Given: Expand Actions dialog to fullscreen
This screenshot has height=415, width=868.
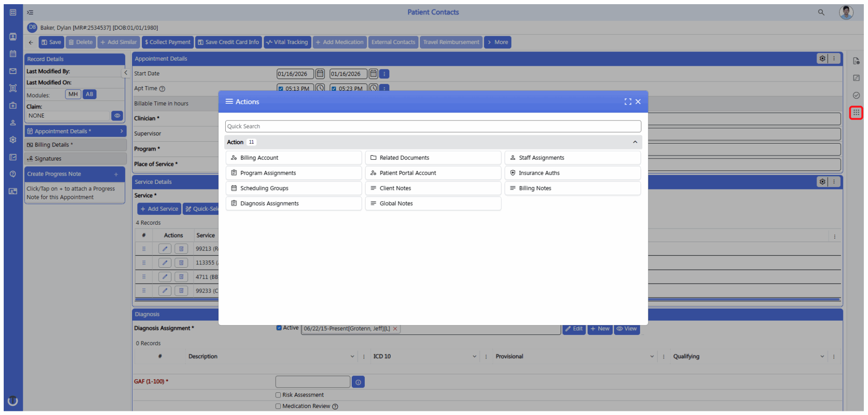Looking at the screenshot, I should tap(627, 102).
